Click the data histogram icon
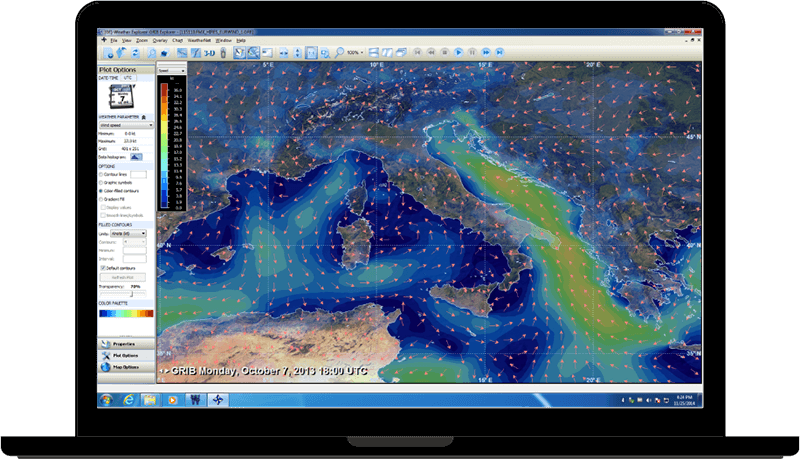Image resolution: width=800 pixels, height=460 pixels. 135,157
